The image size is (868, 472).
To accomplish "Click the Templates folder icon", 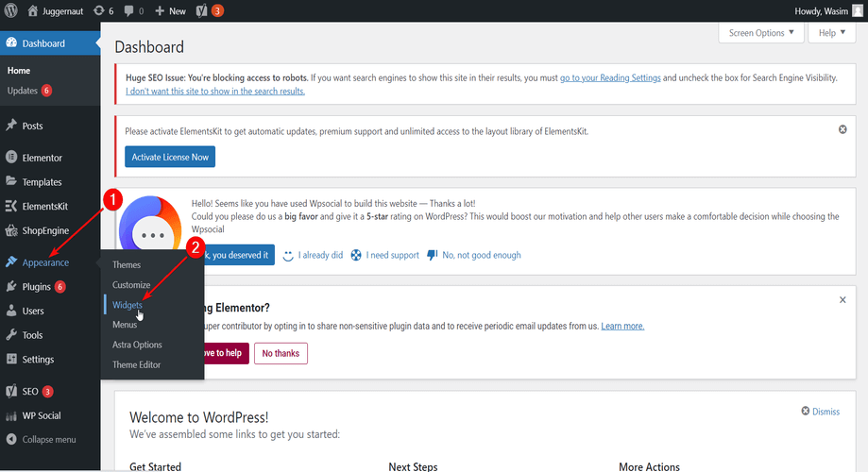I will (11, 181).
